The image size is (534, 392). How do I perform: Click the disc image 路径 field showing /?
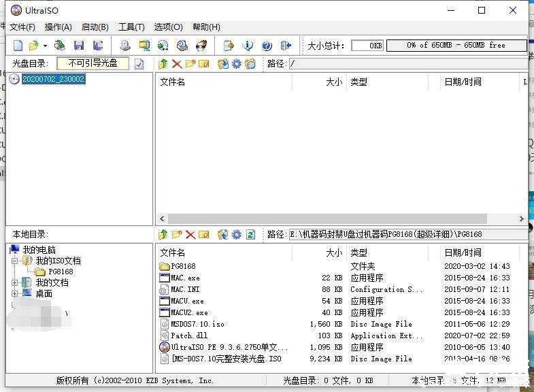(x=408, y=64)
